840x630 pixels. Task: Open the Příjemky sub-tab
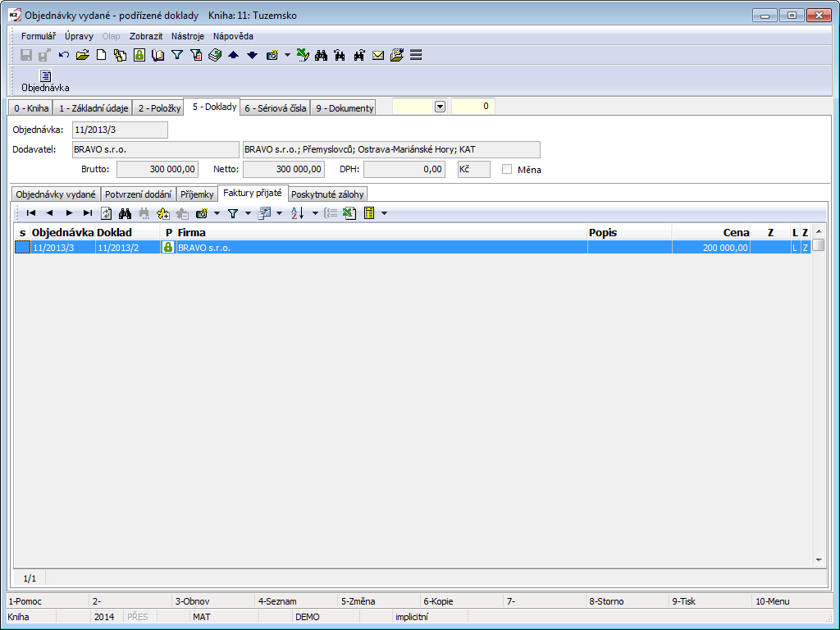(x=197, y=194)
